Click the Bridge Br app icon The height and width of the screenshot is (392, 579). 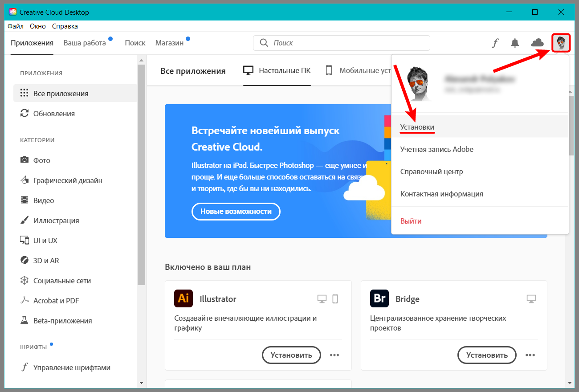point(379,298)
